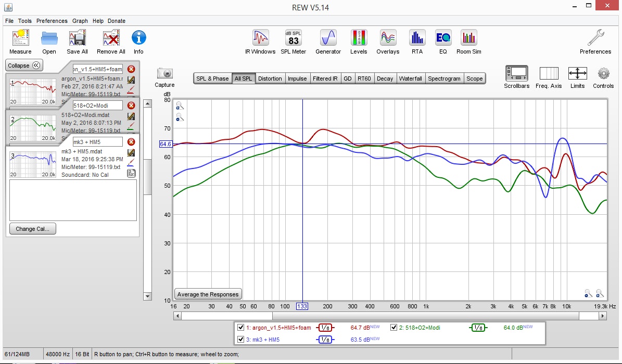
Task: Open the EQ window
Action: pos(442,39)
